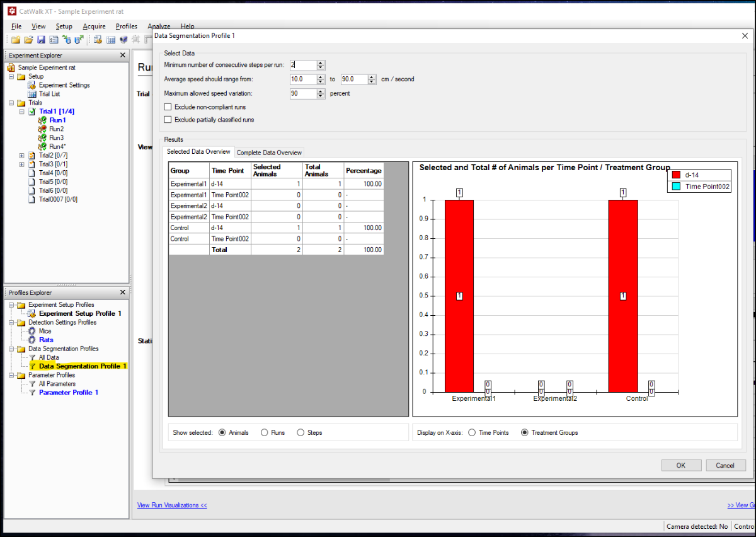Select the Rats detection settings profile
Screen dimensions: 756x537
click(46, 340)
